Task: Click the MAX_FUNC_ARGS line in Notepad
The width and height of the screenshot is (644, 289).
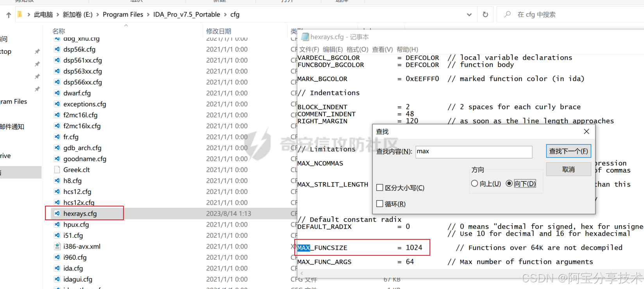Action: point(445,262)
